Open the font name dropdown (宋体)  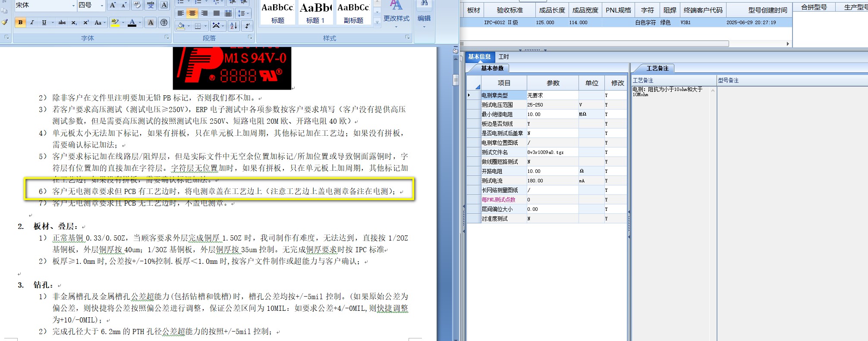(x=73, y=6)
